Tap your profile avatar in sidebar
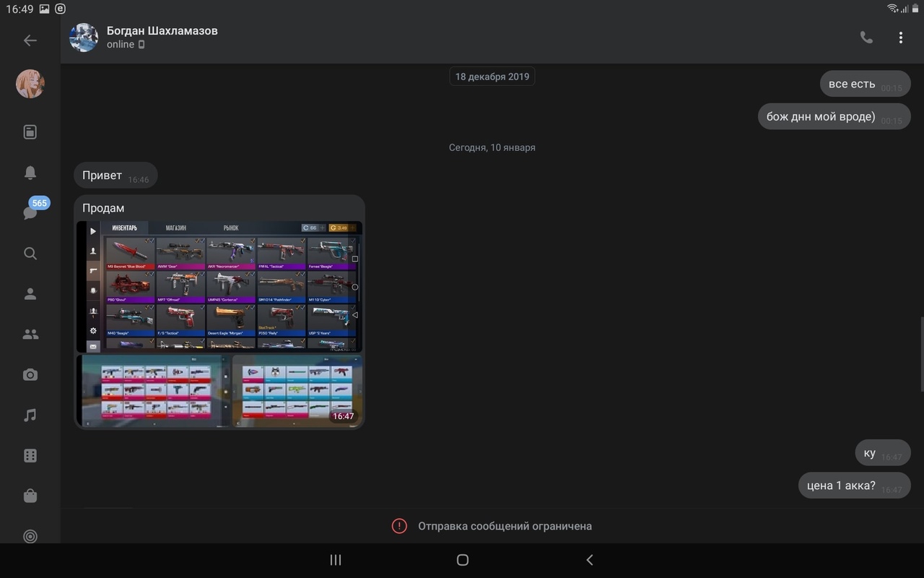Image resolution: width=924 pixels, height=578 pixels. pos(30,84)
